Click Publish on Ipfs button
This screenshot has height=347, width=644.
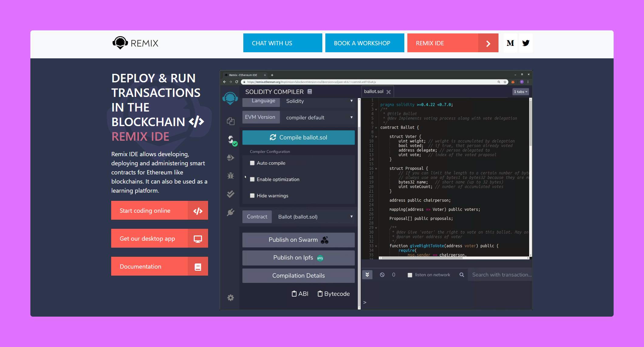click(x=298, y=258)
